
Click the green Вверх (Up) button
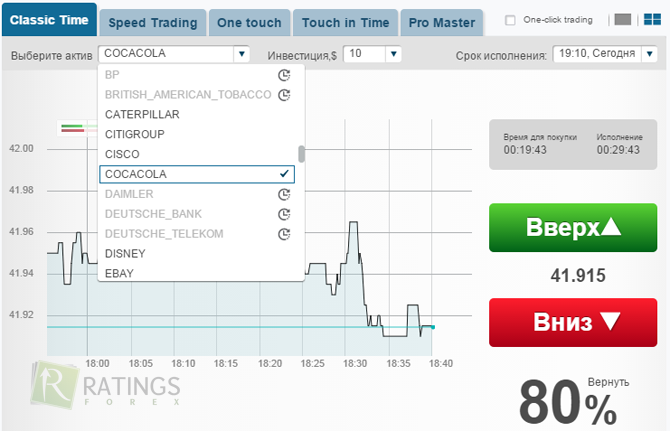pyautogui.click(x=573, y=227)
